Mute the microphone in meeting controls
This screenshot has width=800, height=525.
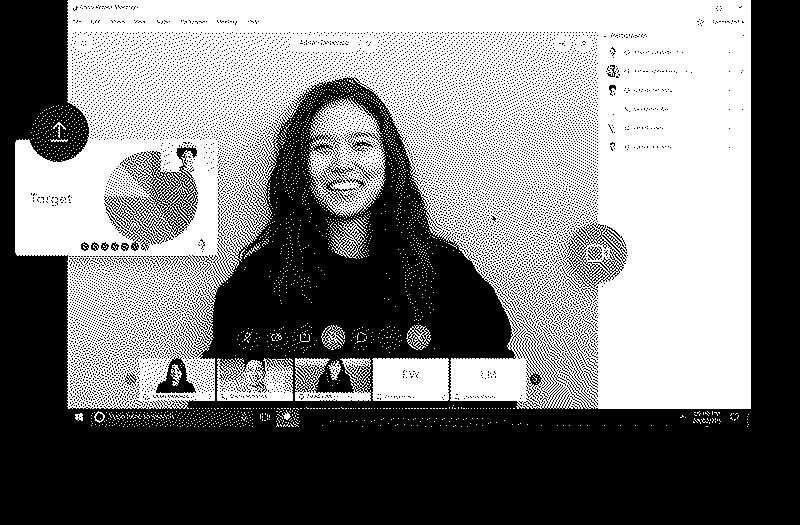(x=248, y=338)
